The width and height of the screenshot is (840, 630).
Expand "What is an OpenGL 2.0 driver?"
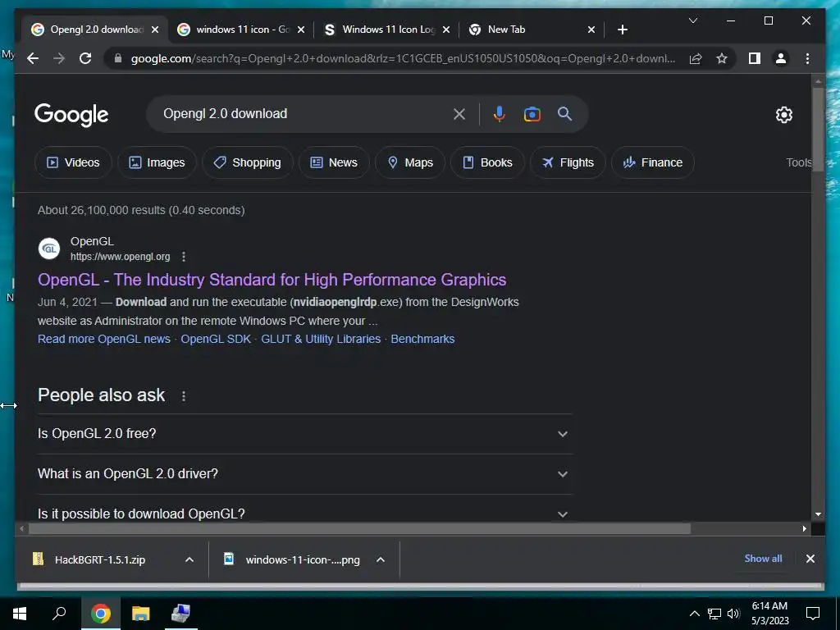pyautogui.click(x=304, y=474)
